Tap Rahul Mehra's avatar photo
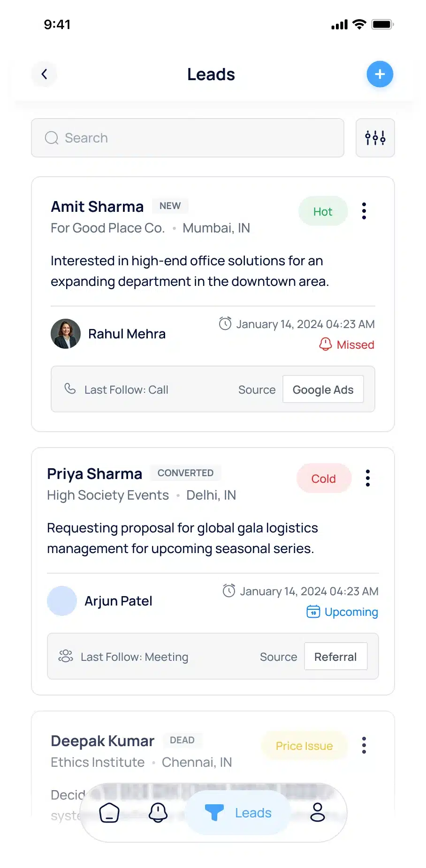 click(66, 334)
